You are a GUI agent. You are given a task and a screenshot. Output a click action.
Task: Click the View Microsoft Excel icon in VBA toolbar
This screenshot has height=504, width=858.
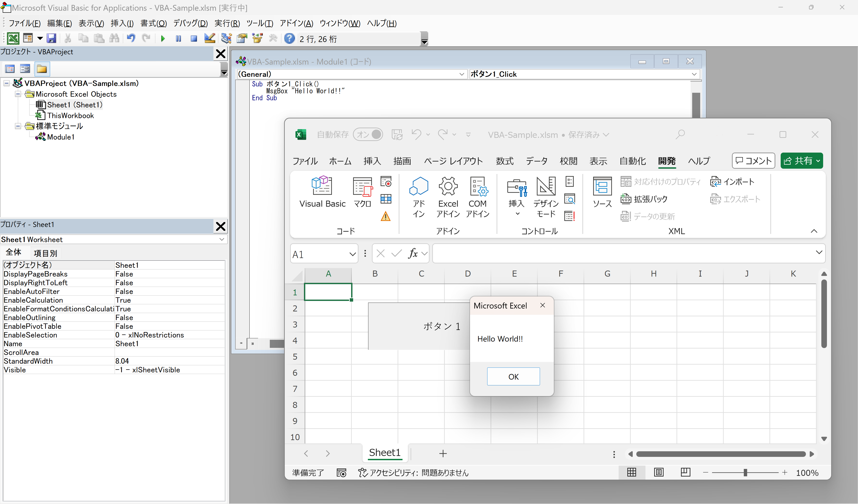[x=13, y=38]
